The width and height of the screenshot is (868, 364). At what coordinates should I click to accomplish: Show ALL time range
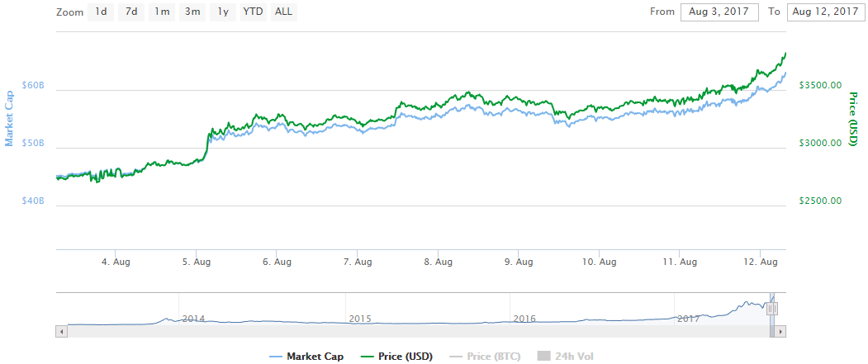[283, 12]
